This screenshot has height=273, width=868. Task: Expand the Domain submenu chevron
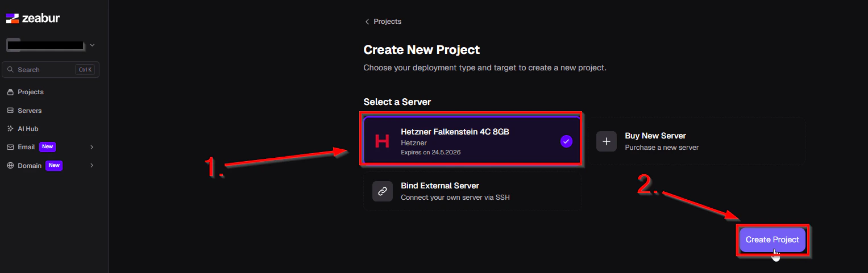92,166
